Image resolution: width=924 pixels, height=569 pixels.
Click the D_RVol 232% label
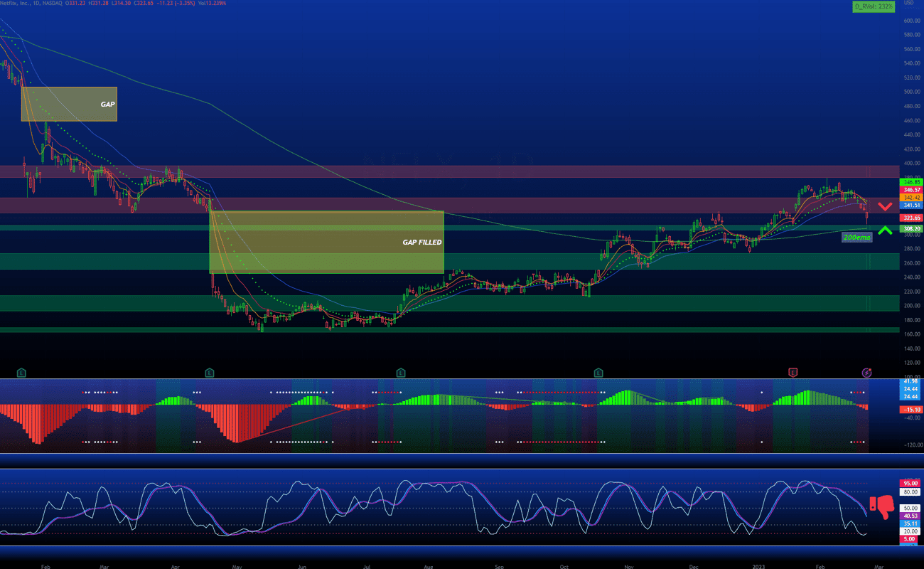pos(874,6)
